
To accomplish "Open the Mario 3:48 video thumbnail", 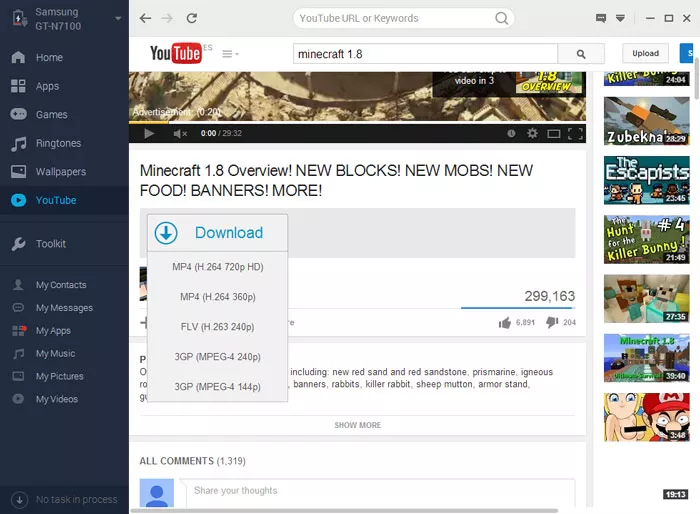I will pyautogui.click(x=646, y=417).
